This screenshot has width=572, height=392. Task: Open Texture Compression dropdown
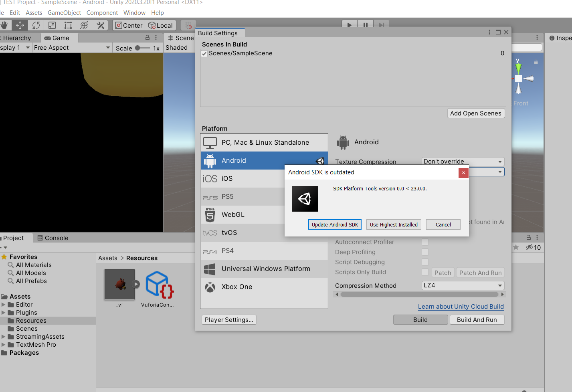[463, 161]
